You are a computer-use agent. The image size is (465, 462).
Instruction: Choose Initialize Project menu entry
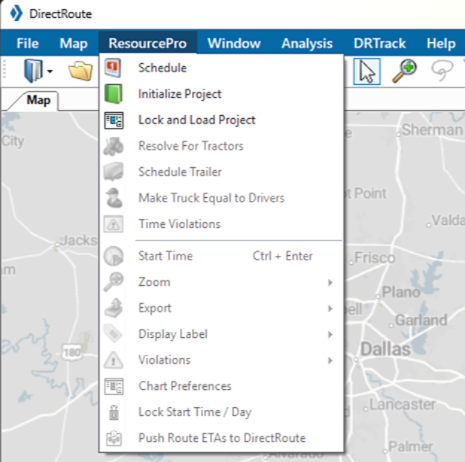point(222,94)
